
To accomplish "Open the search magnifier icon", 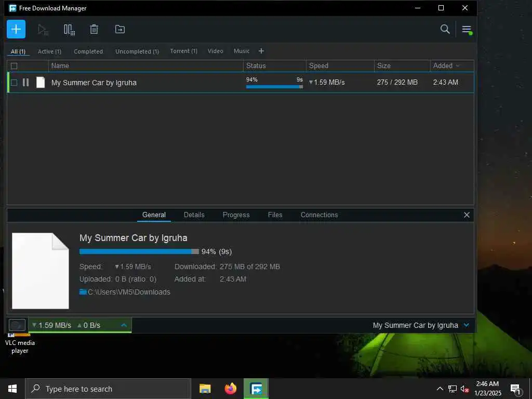I will [x=445, y=29].
